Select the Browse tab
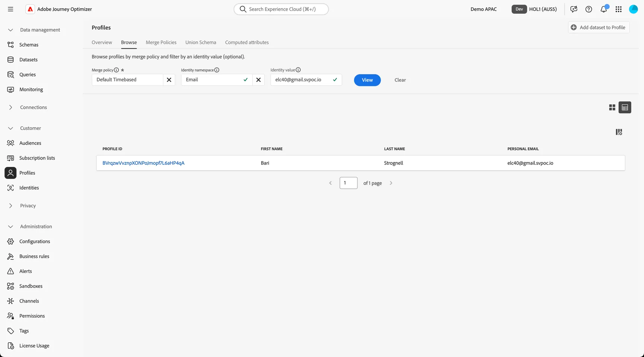The image size is (644, 357). [129, 42]
